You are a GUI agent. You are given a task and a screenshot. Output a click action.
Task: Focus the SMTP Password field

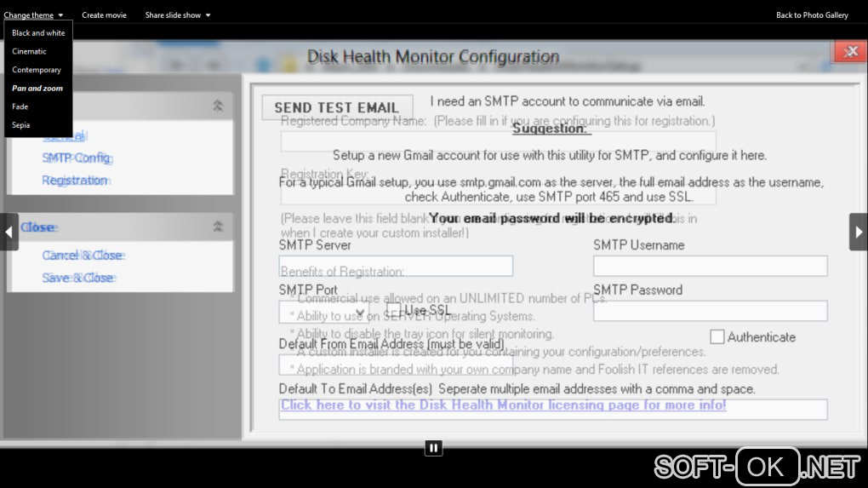click(711, 311)
